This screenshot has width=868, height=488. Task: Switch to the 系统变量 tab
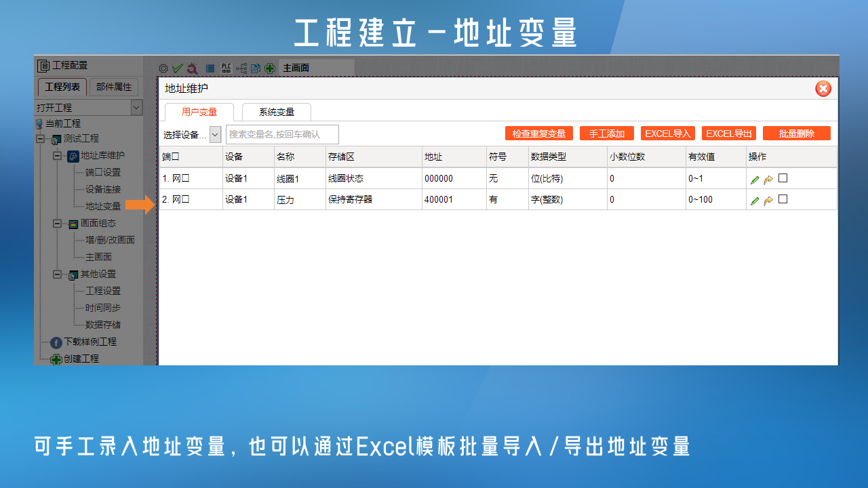pyautogui.click(x=277, y=113)
